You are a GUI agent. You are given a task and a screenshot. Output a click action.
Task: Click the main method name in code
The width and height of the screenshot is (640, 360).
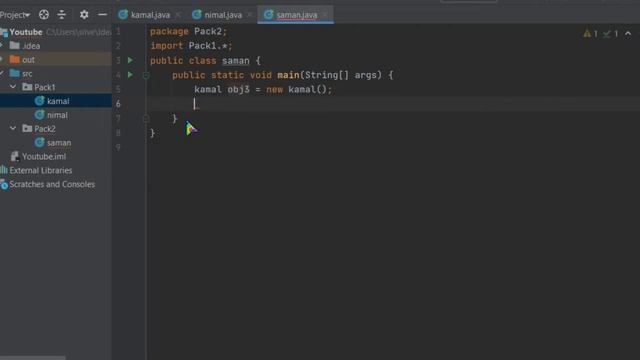coord(288,75)
